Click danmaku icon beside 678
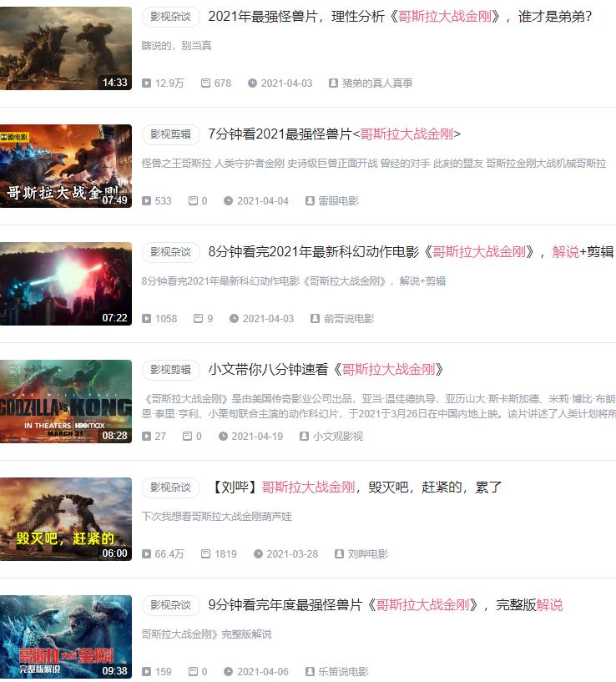 (205, 83)
